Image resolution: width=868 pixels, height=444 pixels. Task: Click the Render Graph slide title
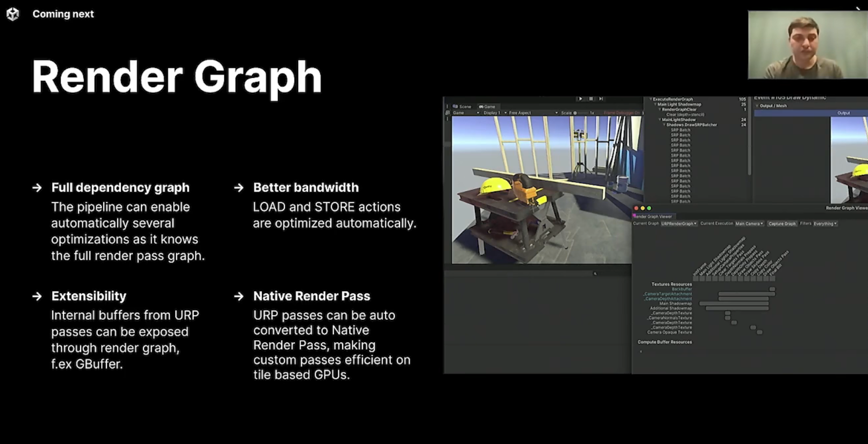pyautogui.click(x=177, y=77)
